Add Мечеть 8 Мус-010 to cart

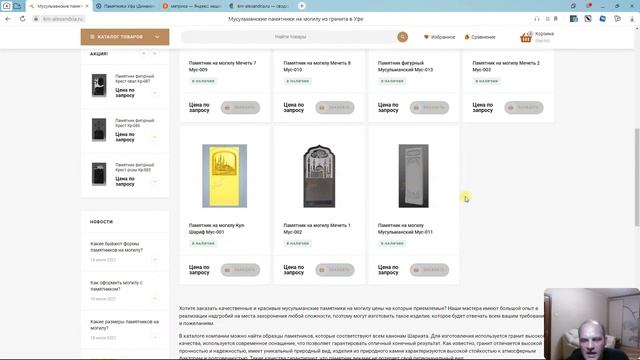335,107
